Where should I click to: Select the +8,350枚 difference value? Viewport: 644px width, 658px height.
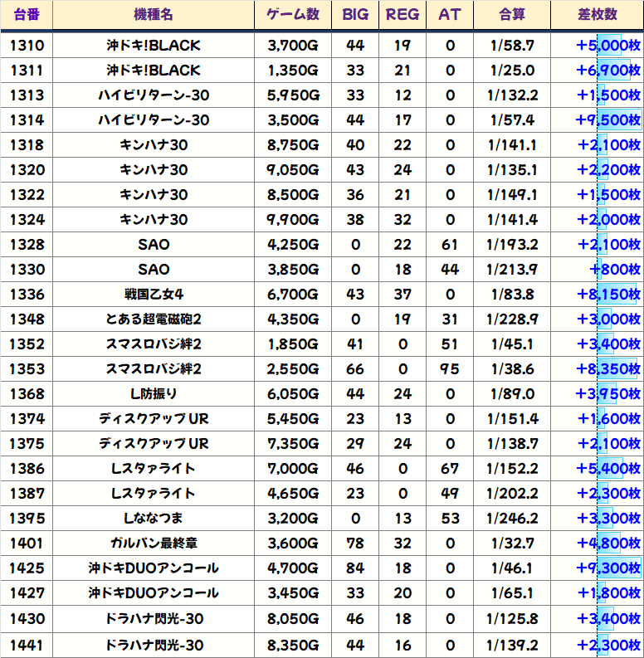(x=608, y=369)
